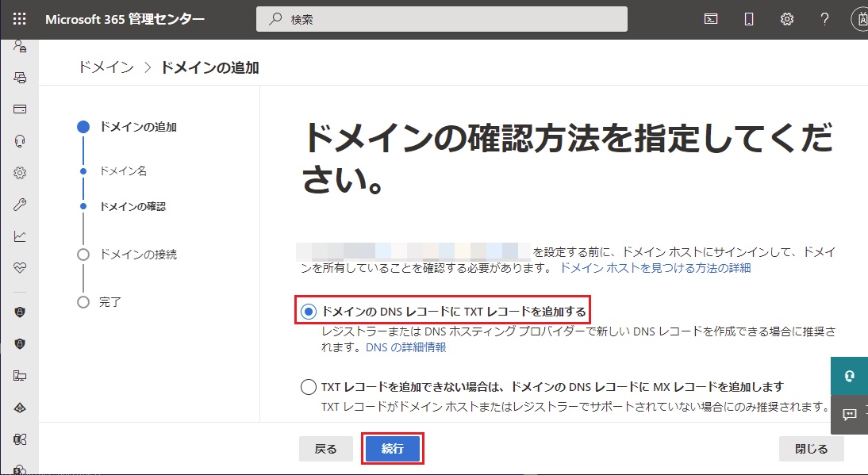
Task: Open Billing card icon in sidebar
Action: pyautogui.click(x=20, y=109)
